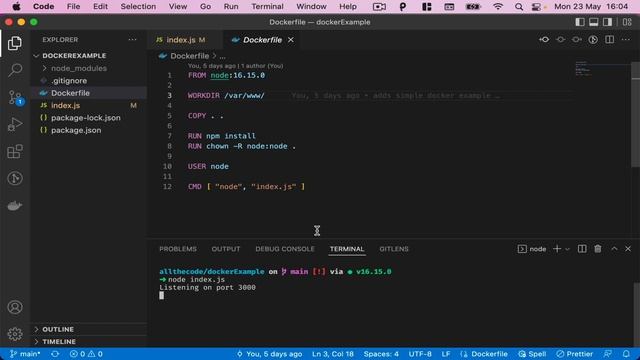Click the Dockerfile breadcrumb item
The image size is (640, 360).
click(x=189, y=56)
